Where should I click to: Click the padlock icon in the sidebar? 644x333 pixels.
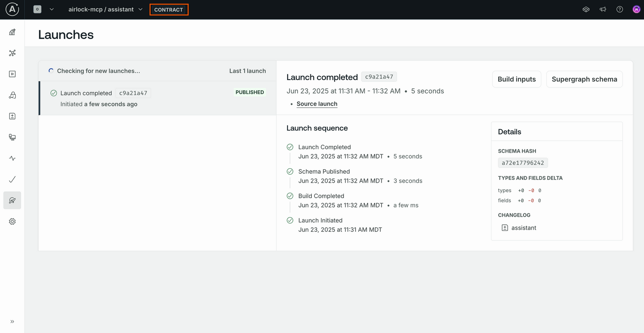point(12,94)
